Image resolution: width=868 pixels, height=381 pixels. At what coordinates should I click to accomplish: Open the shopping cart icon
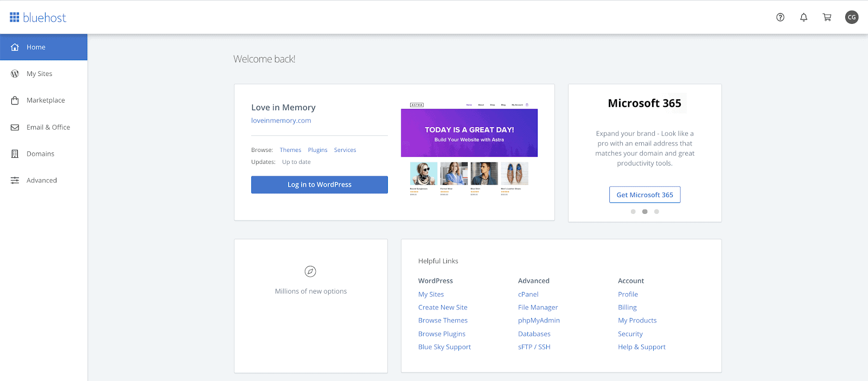click(827, 17)
